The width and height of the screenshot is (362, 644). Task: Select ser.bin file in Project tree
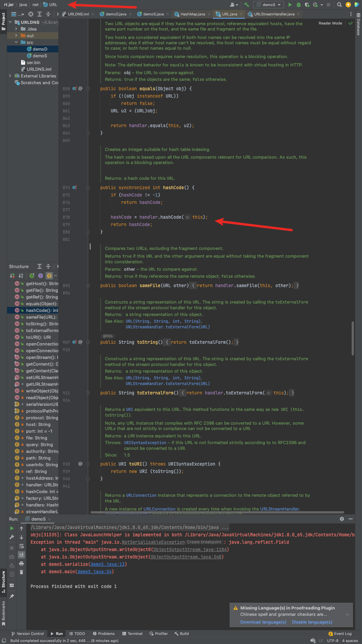click(33, 62)
